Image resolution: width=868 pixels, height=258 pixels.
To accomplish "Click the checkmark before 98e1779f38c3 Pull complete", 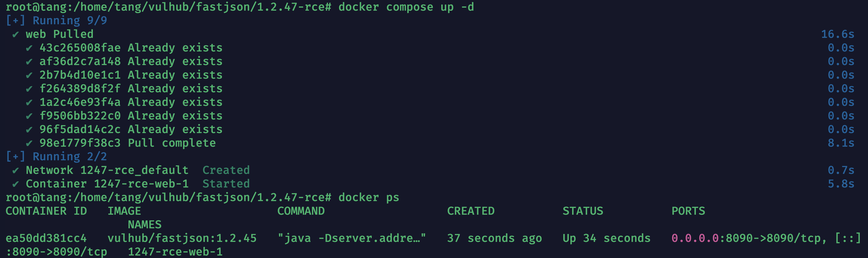I will (29, 143).
